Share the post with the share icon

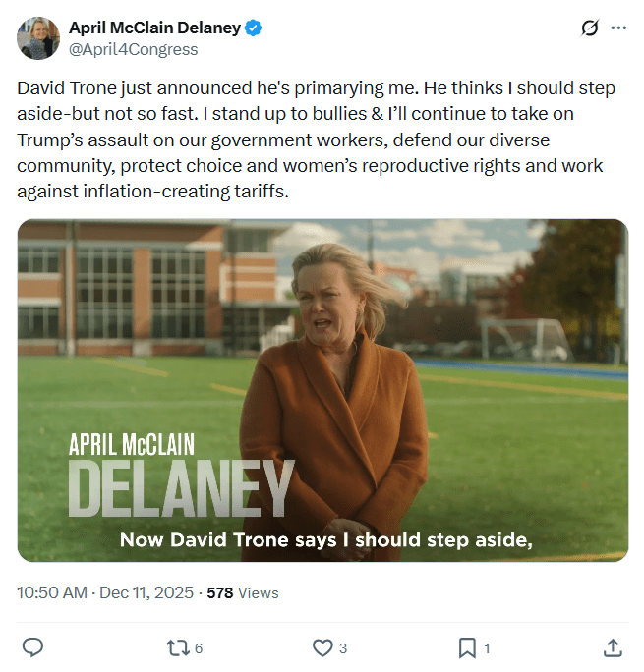click(x=612, y=647)
